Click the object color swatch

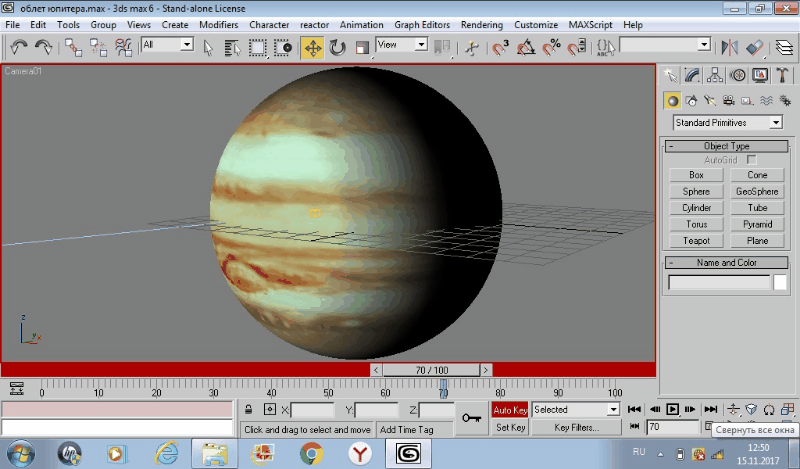[780, 283]
